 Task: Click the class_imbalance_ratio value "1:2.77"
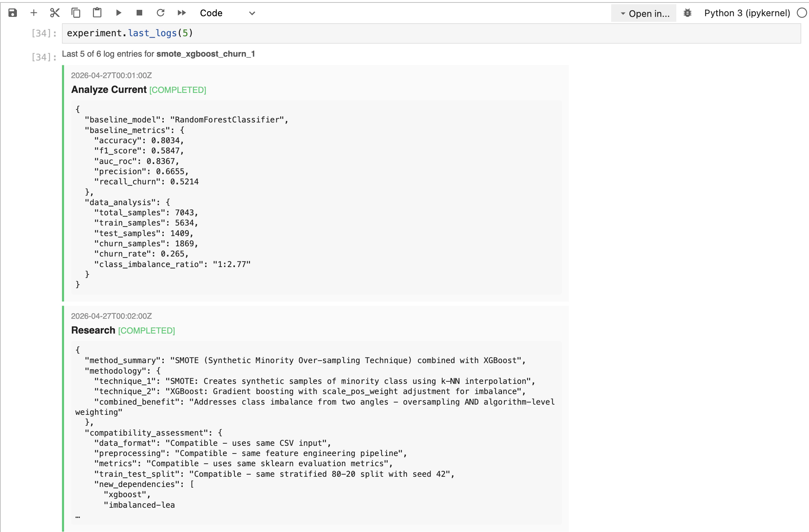232,265
